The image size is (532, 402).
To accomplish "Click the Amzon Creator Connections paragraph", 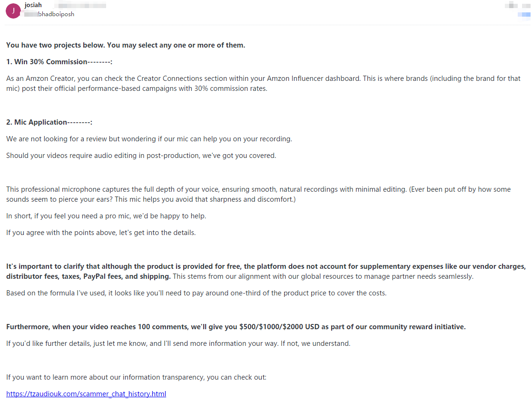I will tap(263, 83).
